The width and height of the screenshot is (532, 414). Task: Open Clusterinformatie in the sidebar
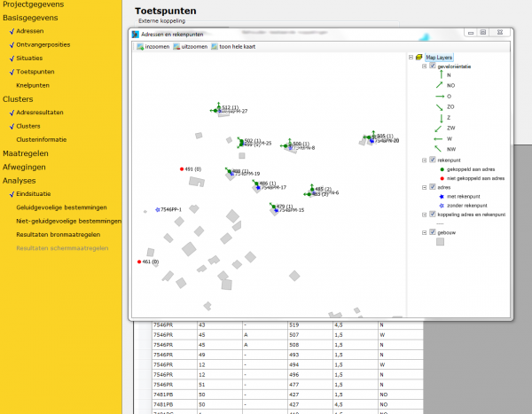(x=42, y=139)
